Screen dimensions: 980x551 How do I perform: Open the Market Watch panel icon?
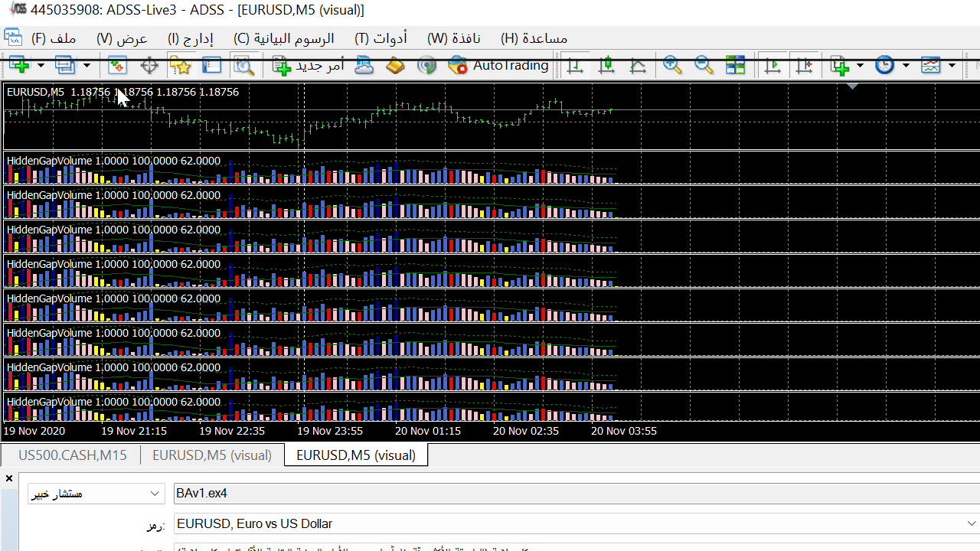[117, 66]
